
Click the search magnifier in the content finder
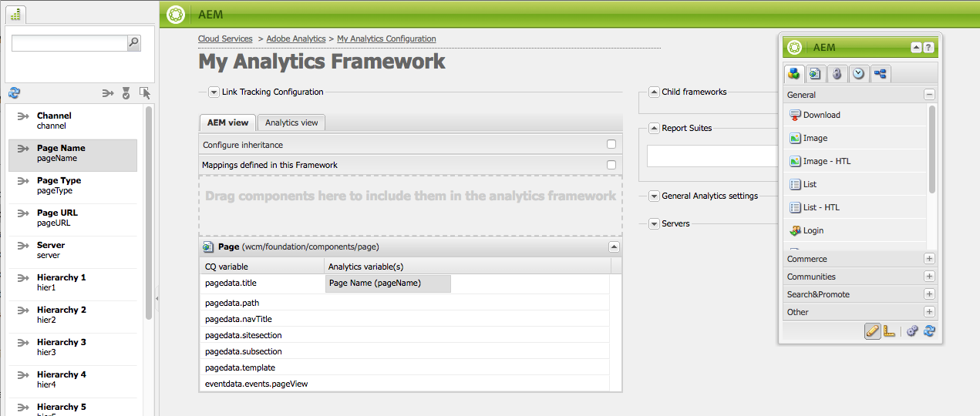(x=134, y=43)
